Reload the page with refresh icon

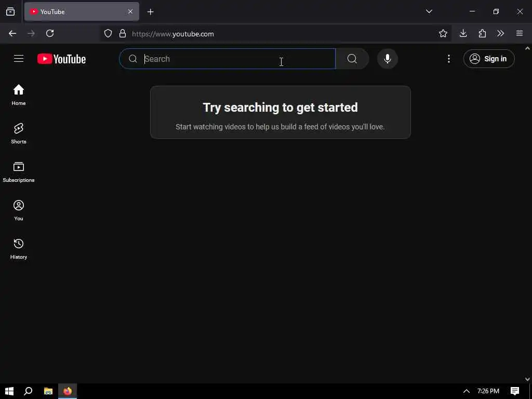coord(50,33)
